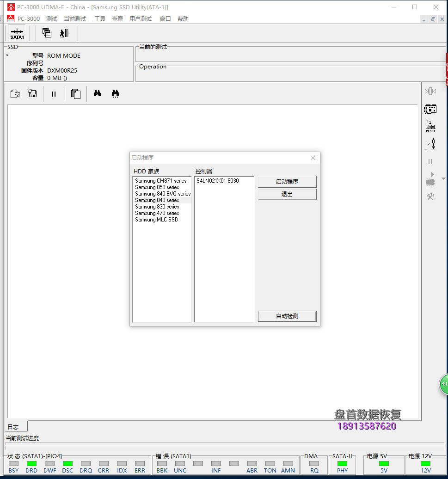The width and height of the screenshot is (448, 479).
Task: Click the ERR status indicator
Action: point(140,463)
